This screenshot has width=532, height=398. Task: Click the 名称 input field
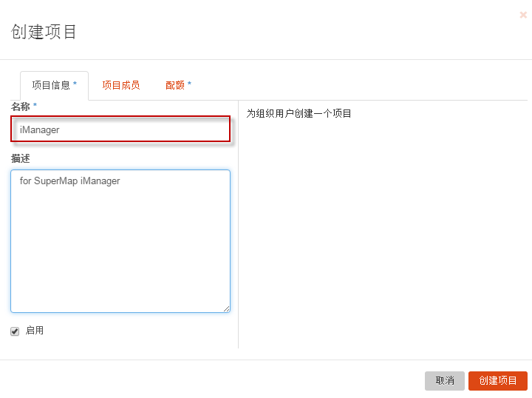coord(120,129)
